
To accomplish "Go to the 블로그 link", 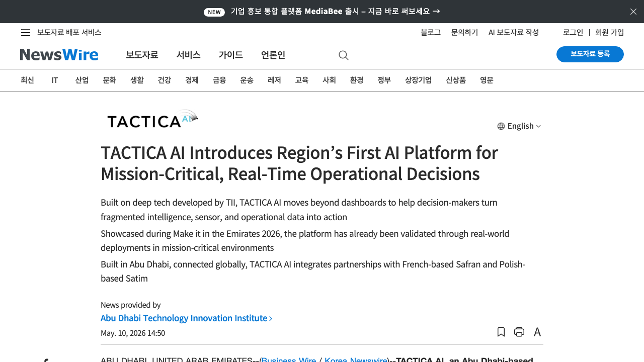I will click(431, 33).
